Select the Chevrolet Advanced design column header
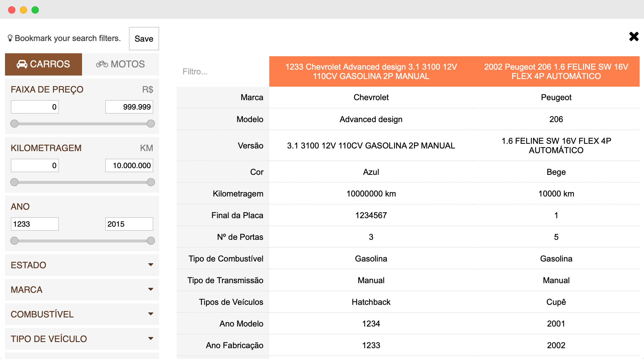 point(371,71)
